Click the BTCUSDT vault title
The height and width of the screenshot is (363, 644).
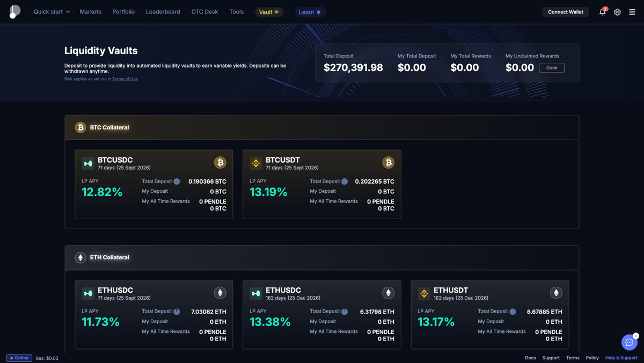click(283, 160)
